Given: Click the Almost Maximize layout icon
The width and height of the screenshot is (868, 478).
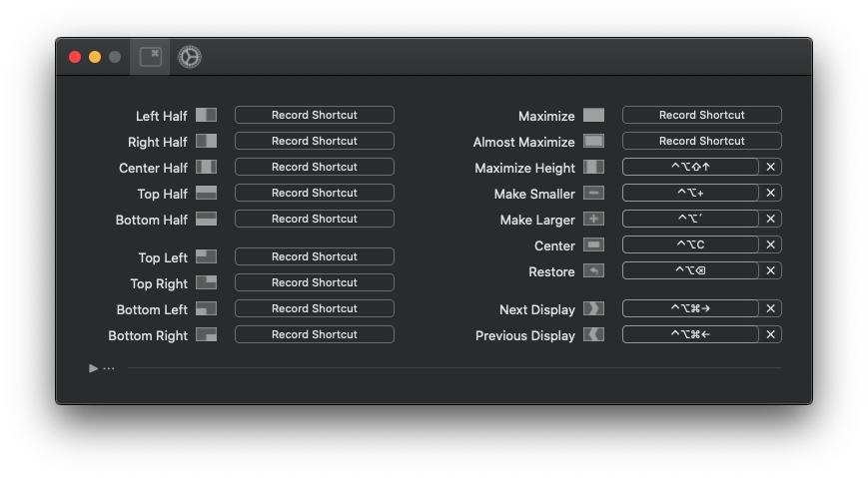Looking at the screenshot, I should point(594,141).
